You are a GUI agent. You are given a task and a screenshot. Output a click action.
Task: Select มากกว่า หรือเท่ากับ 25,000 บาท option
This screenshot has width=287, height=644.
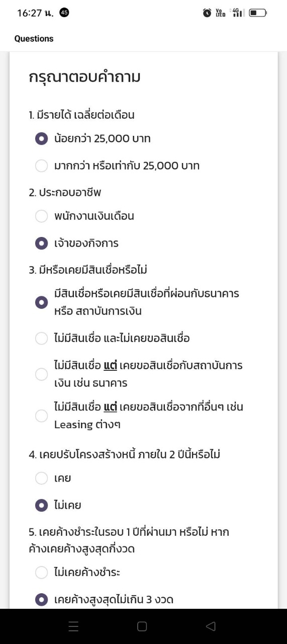pos(118,166)
